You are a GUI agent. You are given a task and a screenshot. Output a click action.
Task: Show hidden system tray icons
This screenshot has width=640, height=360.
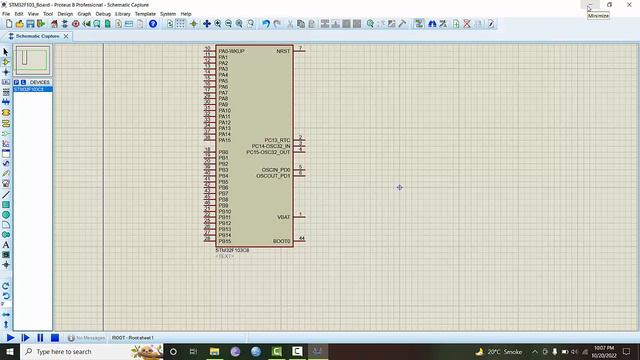point(534,352)
